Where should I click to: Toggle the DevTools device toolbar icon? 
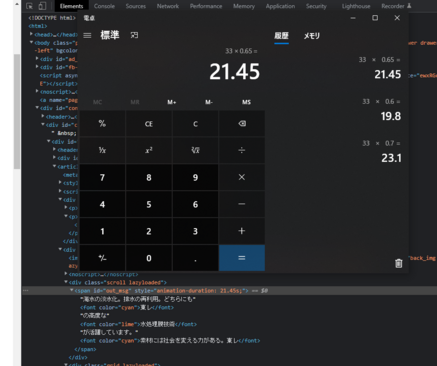(x=42, y=6)
